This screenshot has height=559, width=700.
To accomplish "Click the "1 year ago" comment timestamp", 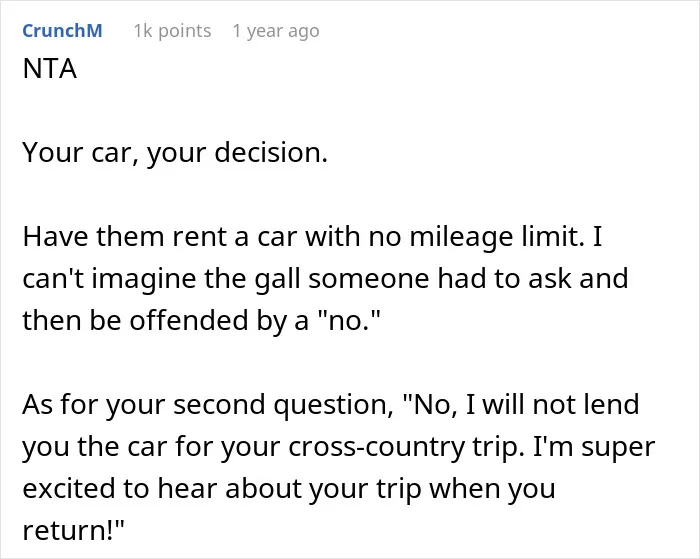I will click(x=276, y=31).
